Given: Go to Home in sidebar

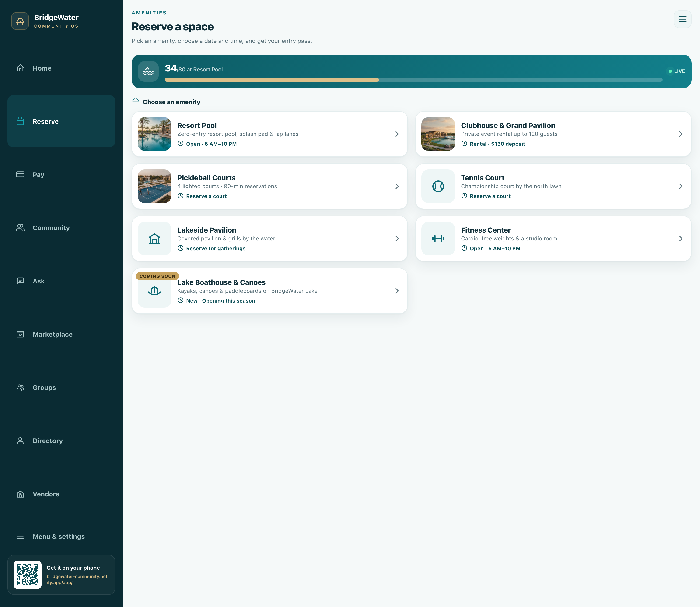Looking at the screenshot, I should pyautogui.click(x=61, y=68).
